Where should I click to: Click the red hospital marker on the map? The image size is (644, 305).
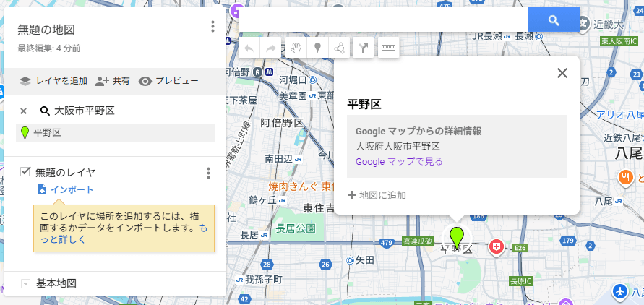[x=497, y=246]
